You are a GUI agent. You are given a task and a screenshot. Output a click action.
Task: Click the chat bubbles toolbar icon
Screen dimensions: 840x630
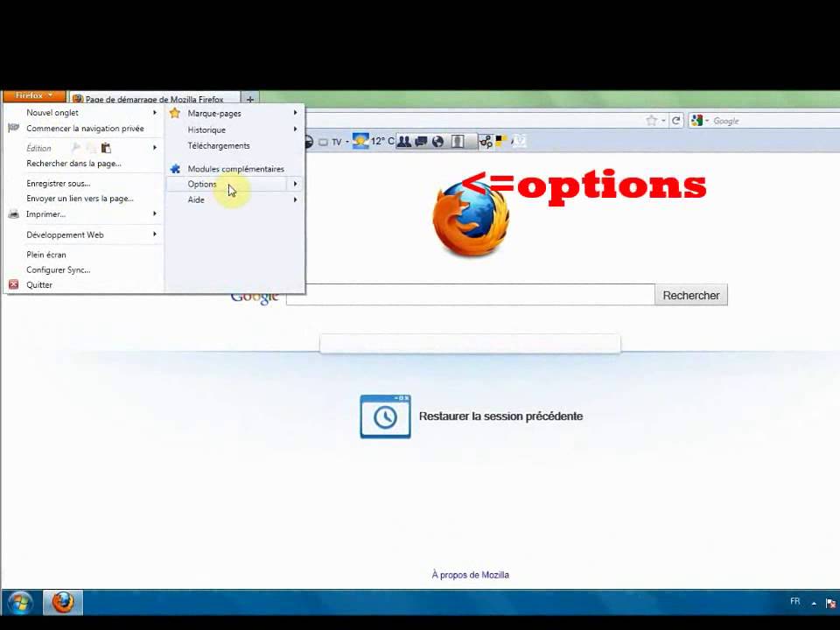tap(422, 141)
